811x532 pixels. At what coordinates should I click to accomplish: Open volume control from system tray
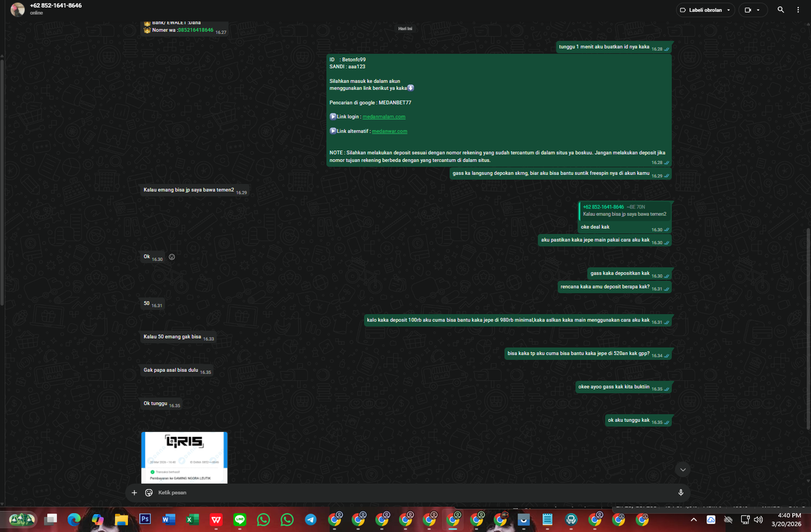coord(758,520)
